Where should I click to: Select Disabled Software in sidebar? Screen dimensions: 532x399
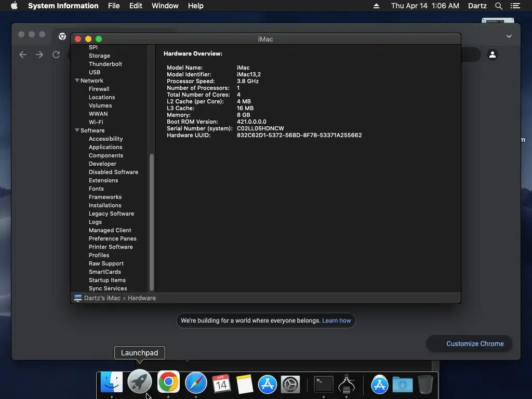click(x=113, y=172)
